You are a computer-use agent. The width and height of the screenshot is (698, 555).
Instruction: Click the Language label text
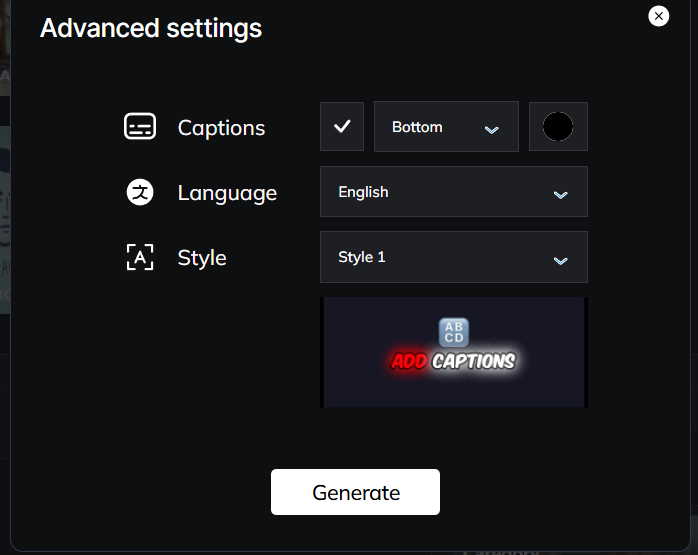click(227, 194)
